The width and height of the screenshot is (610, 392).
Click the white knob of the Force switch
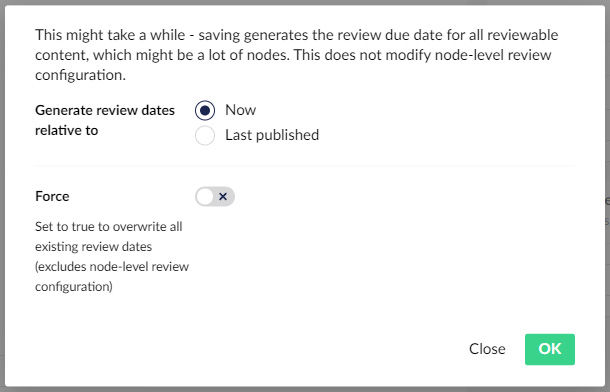pyautogui.click(x=205, y=196)
